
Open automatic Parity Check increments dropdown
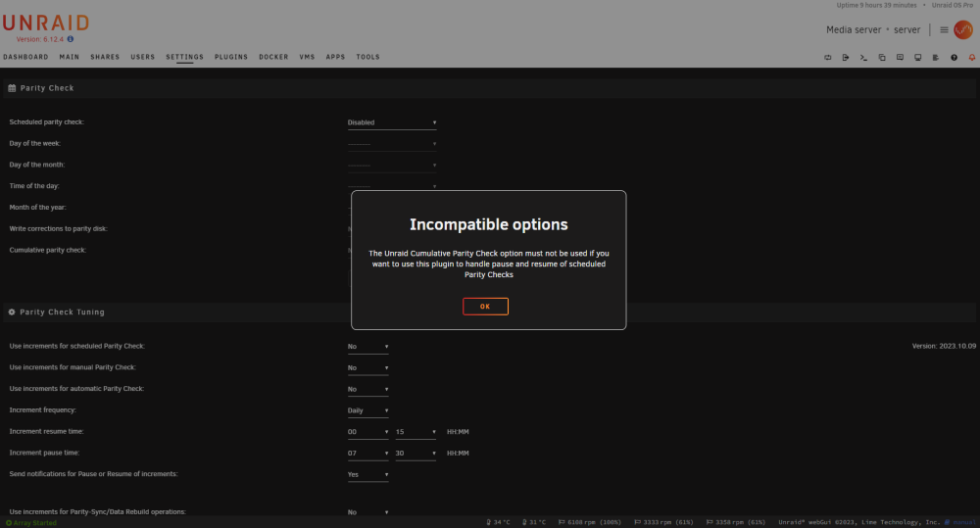368,389
